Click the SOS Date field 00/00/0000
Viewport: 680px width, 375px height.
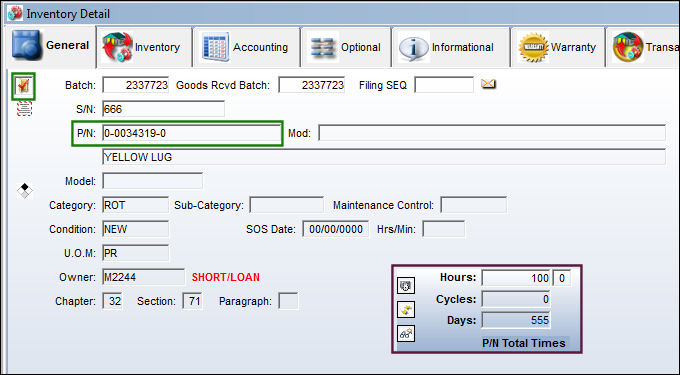point(336,229)
